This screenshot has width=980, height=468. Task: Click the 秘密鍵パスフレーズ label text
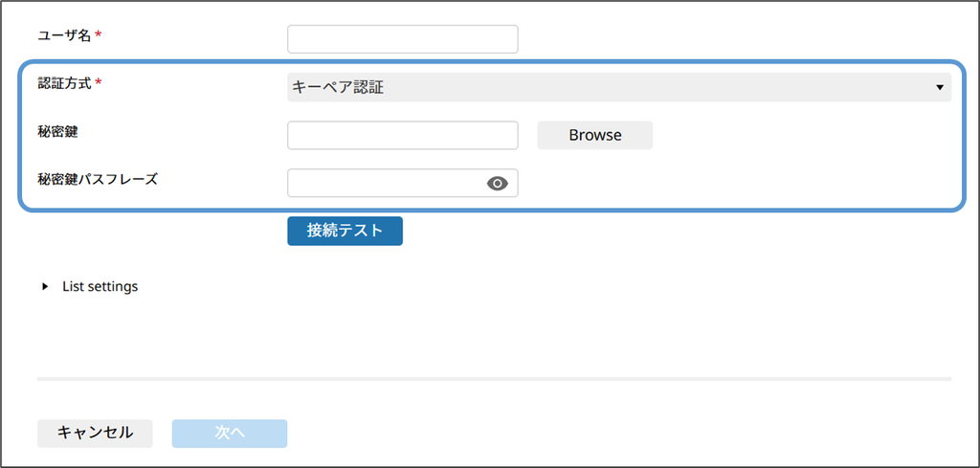(x=97, y=179)
